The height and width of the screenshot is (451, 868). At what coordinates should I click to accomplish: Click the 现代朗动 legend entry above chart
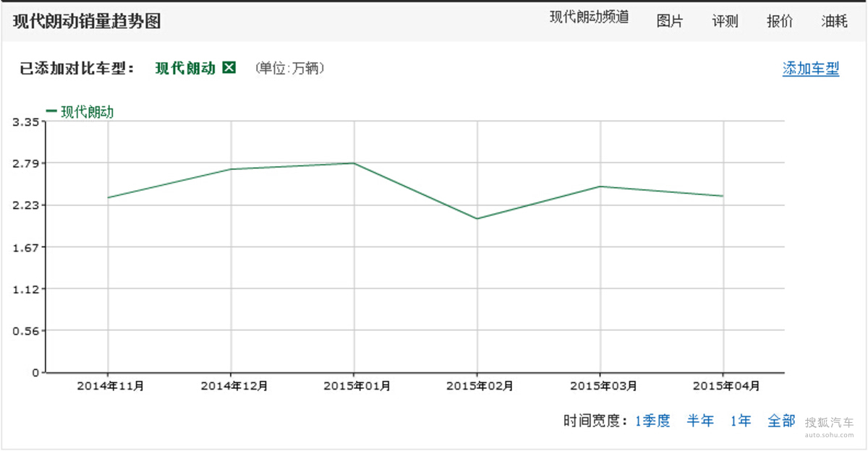(x=80, y=112)
